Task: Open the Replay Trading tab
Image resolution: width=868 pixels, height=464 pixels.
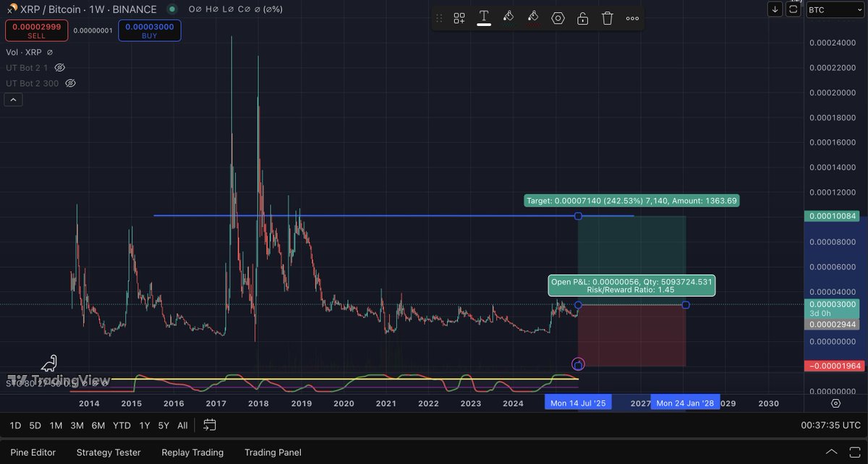Action: coord(192,452)
